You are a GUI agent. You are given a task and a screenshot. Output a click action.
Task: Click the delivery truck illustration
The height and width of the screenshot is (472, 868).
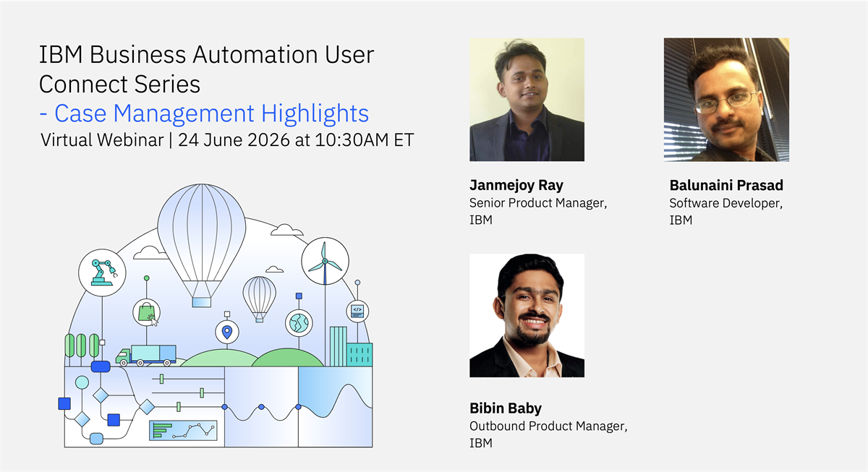[145, 354]
